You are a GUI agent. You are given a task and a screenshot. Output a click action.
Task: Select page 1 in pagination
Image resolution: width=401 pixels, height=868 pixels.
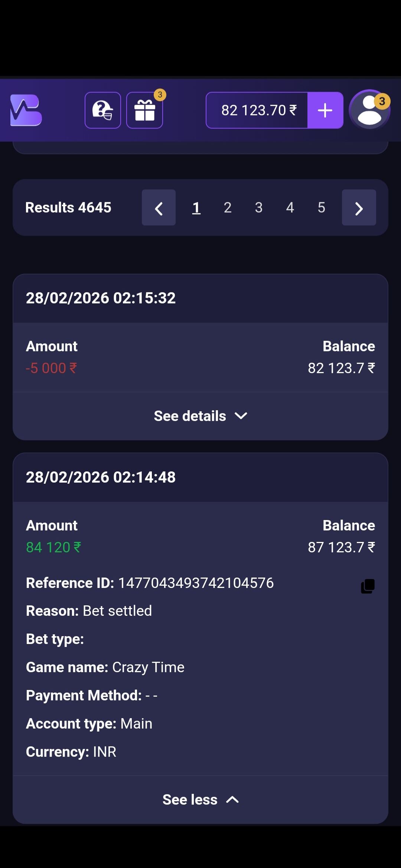coord(196,208)
